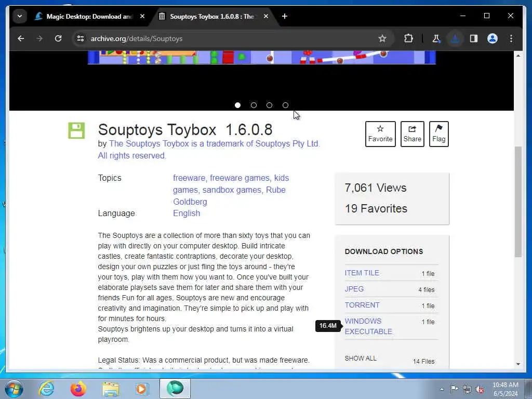Flag this item
This screenshot has height=399, width=532.
click(x=438, y=134)
